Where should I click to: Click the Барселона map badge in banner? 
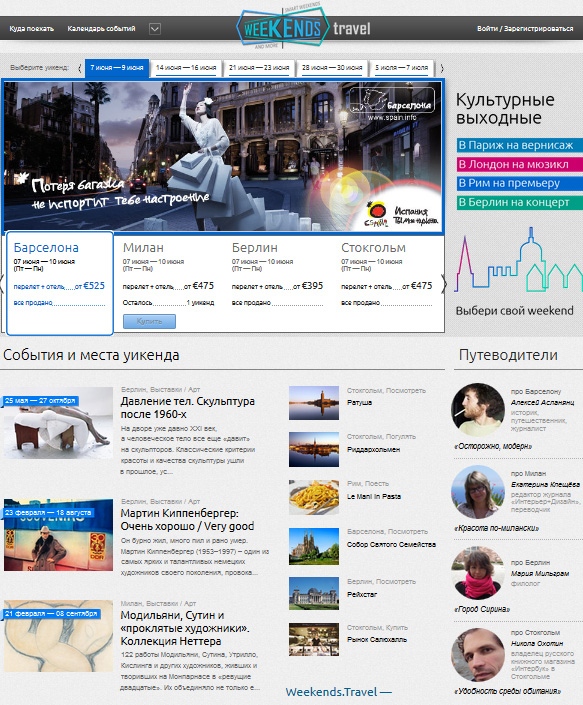pyautogui.click(x=391, y=100)
